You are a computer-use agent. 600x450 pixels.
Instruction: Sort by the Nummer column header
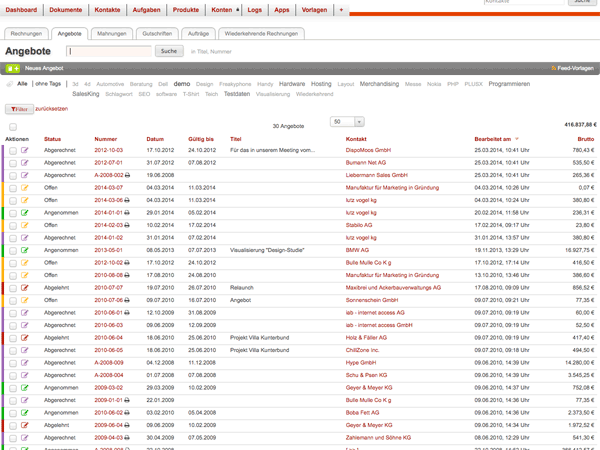(x=106, y=139)
